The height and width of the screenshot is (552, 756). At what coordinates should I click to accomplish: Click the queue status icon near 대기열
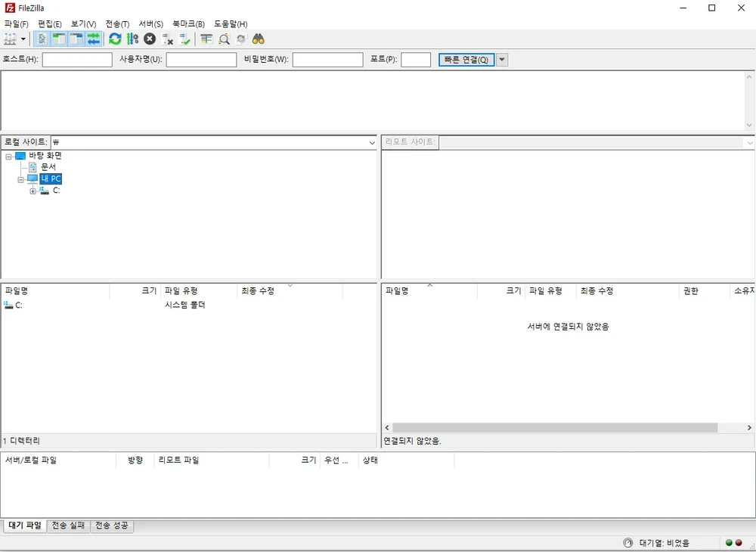(x=627, y=543)
